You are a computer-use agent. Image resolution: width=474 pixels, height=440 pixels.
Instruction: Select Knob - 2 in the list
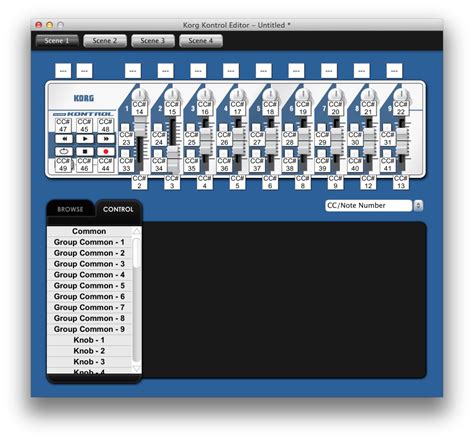89,351
